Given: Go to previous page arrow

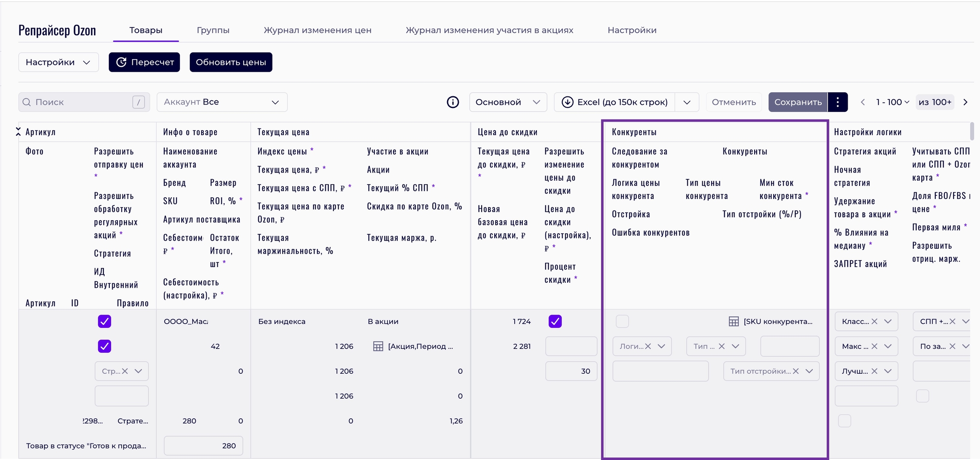Looking at the screenshot, I should coord(863,102).
